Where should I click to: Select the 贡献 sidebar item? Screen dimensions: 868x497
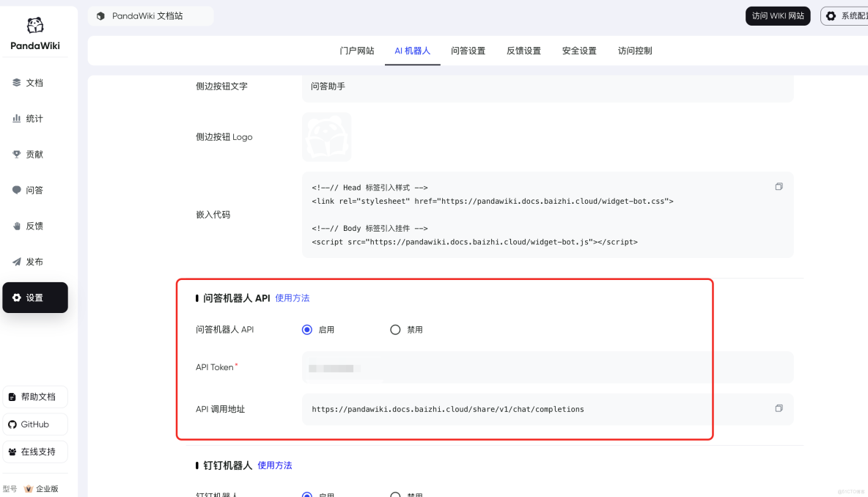pyautogui.click(x=34, y=154)
